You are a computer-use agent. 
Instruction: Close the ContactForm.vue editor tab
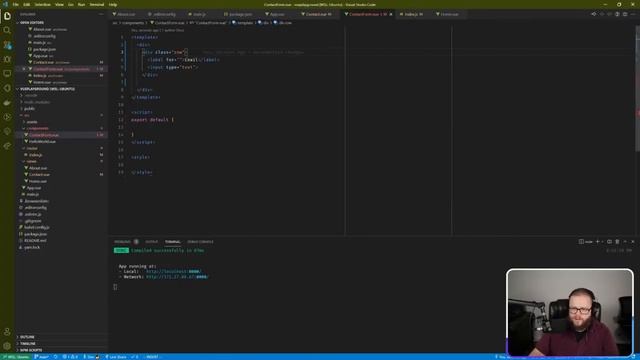391,14
